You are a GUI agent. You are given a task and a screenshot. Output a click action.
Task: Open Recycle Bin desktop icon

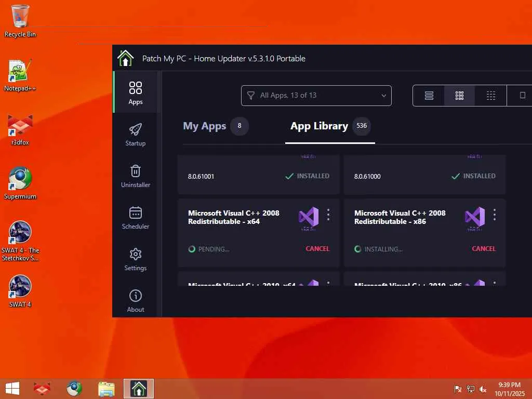[x=20, y=21]
